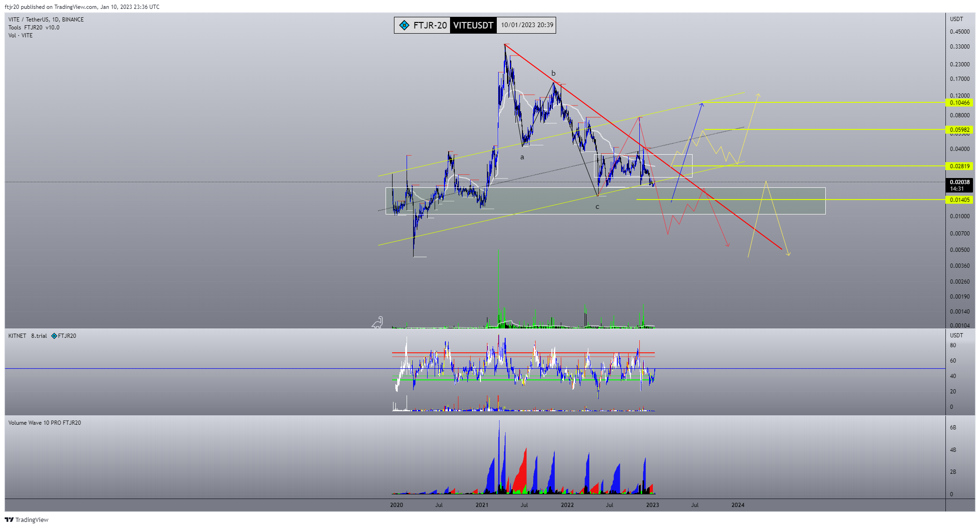Click the 2021 label on the time axis
Viewport: 980px width, 528px height.
coord(482,505)
